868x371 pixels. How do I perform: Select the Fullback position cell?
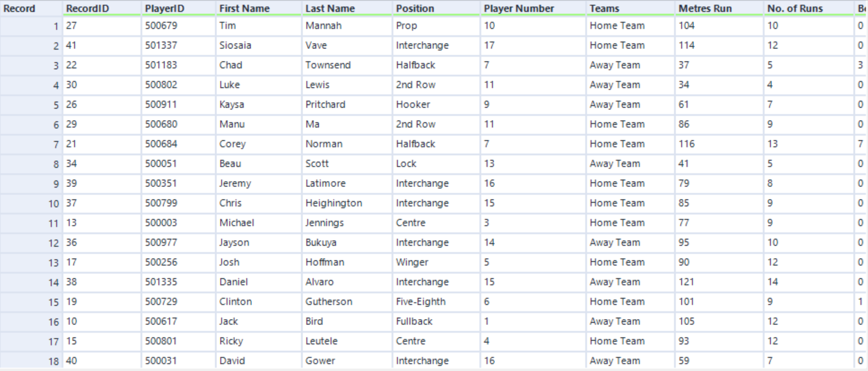tap(414, 321)
